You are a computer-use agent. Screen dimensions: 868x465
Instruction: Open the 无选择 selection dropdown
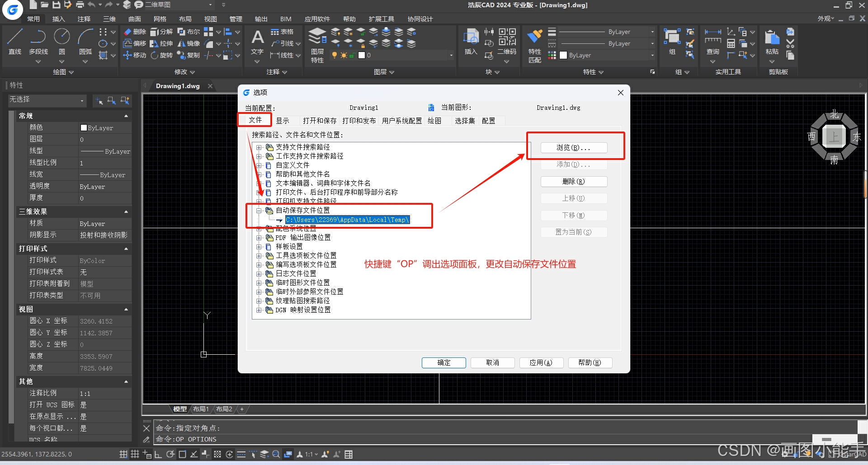click(x=47, y=100)
